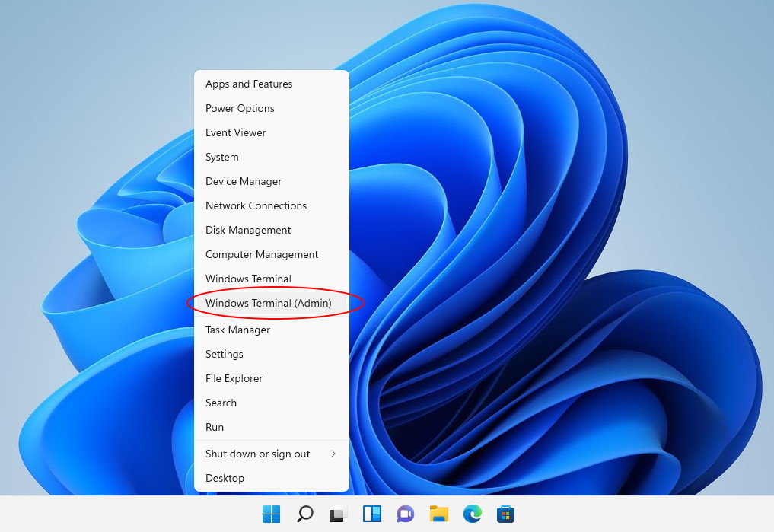Open Windows Terminal (Admin)
This screenshot has height=532, width=774.
(x=268, y=303)
